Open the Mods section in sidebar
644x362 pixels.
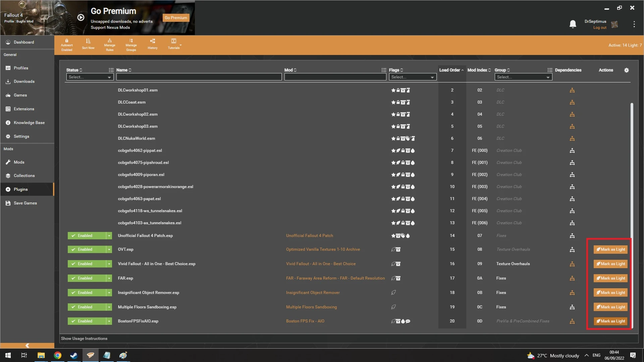click(18, 162)
